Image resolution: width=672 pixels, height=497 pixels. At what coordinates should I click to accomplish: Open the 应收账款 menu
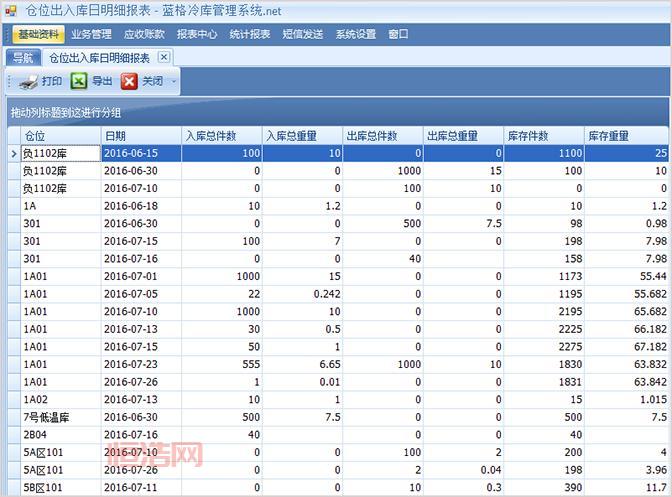point(144,34)
